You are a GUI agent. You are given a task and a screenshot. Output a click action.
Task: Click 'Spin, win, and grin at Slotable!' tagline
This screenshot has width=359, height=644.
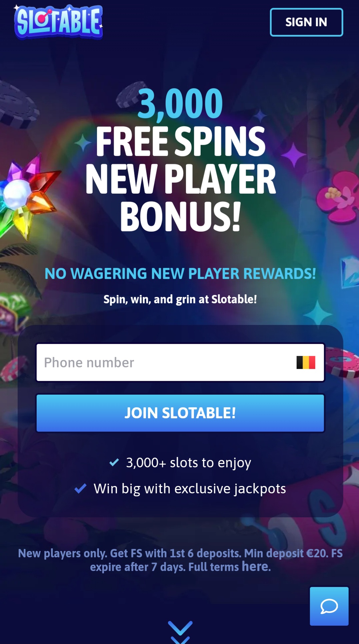click(180, 299)
